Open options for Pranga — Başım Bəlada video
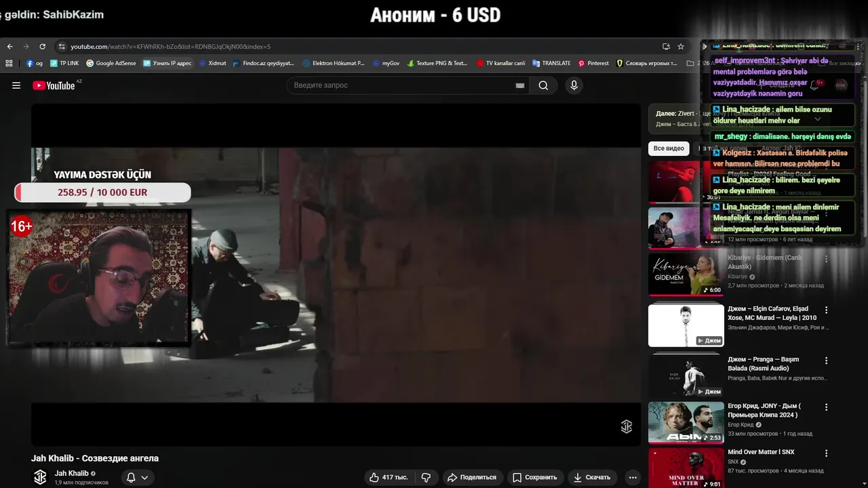868x488 pixels. 826,361
